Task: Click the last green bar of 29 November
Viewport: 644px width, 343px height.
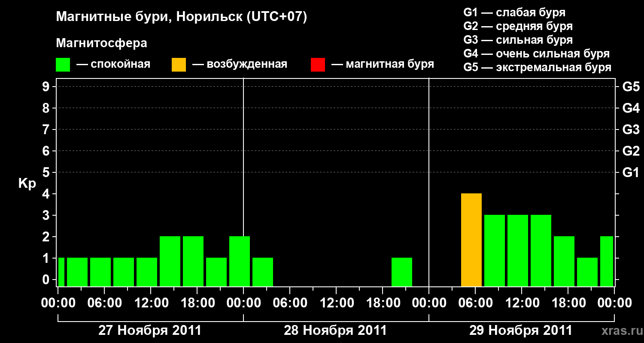Action: click(x=607, y=261)
